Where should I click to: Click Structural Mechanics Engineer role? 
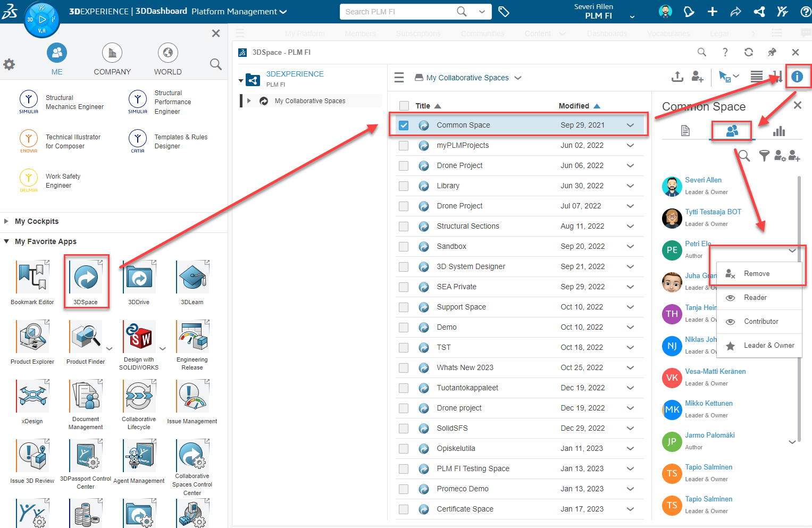[x=63, y=102]
